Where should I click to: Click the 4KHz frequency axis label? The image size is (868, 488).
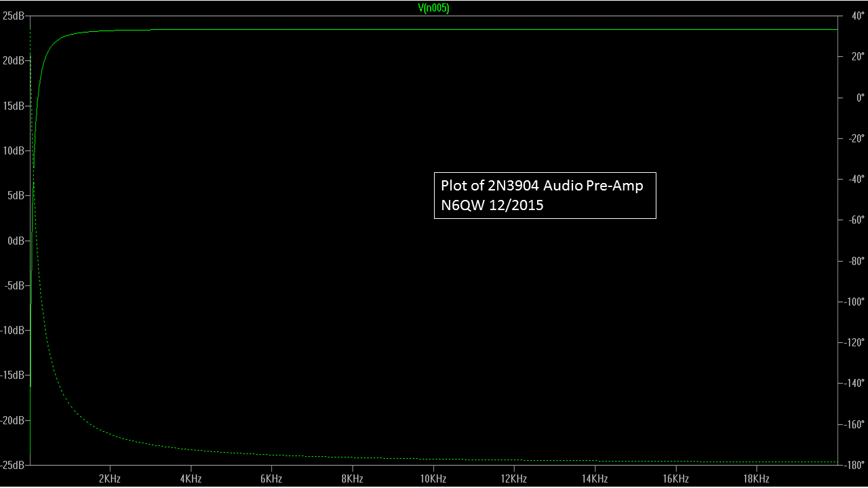click(191, 479)
